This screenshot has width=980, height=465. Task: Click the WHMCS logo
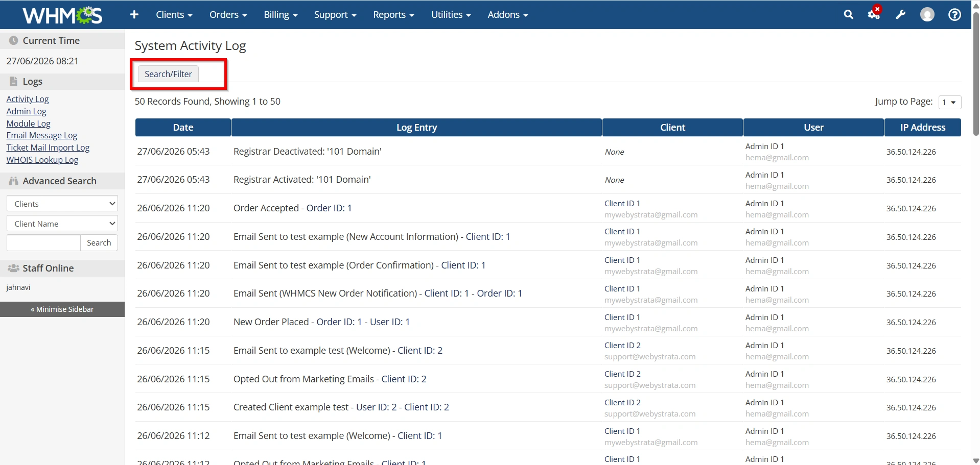pyautogui.click(x=62, y=15)
